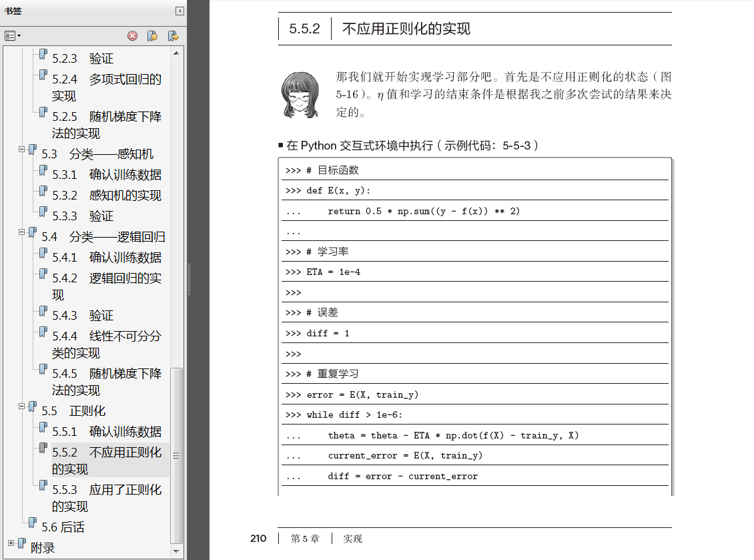This screenshot has height=560, width=754.
Task: Click the bookmark icon next to 5.6 后话
Action: [33, 523]
